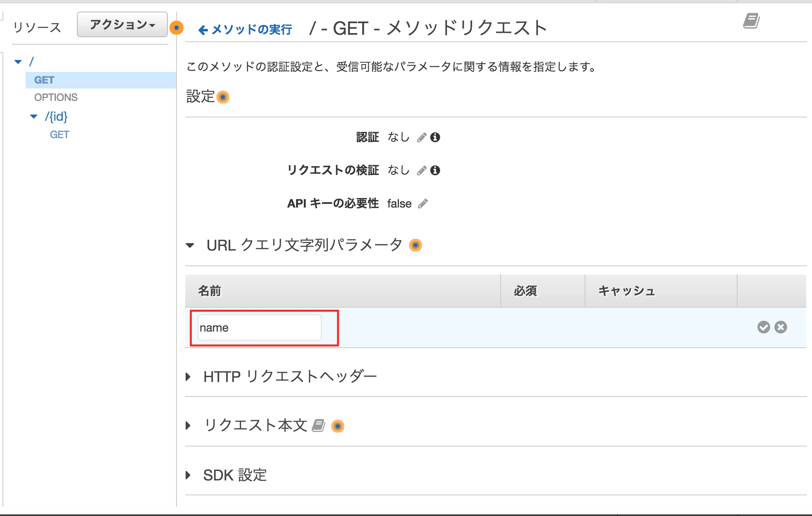
Task: Go back via メソッドの実行 link
Action: [x=245, y=29]
